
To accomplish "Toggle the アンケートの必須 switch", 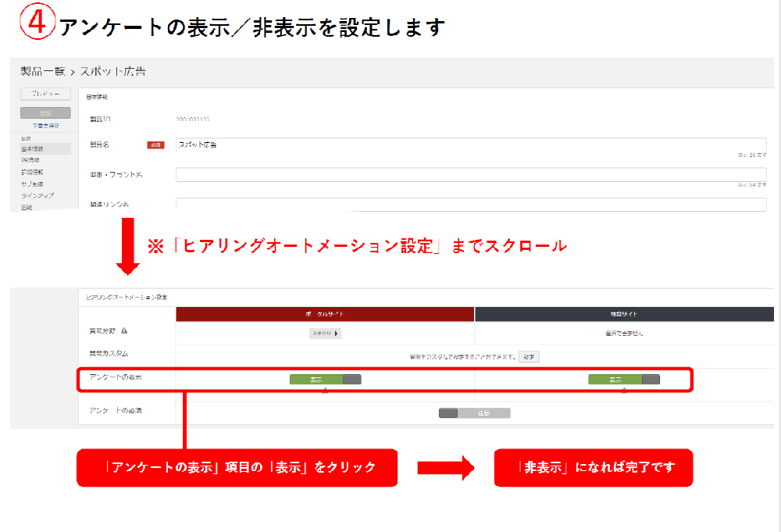I will coord(474,412).
